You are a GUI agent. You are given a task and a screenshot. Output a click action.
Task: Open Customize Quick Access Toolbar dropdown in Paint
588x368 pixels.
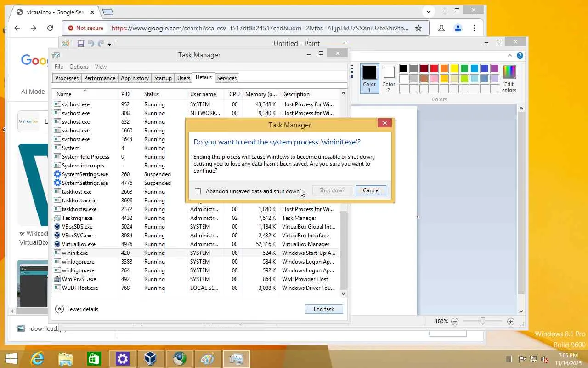pos(109,44)
